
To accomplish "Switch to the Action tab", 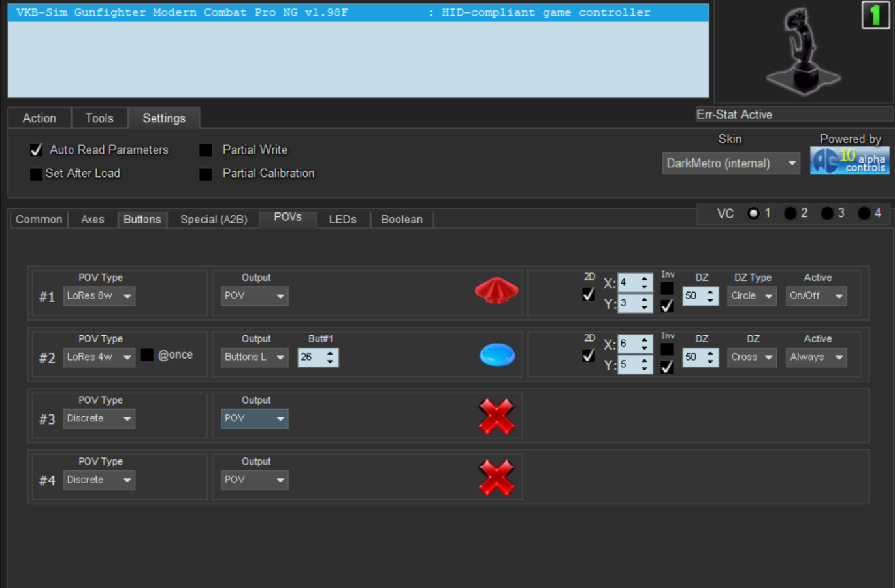I will pos(39,118).
